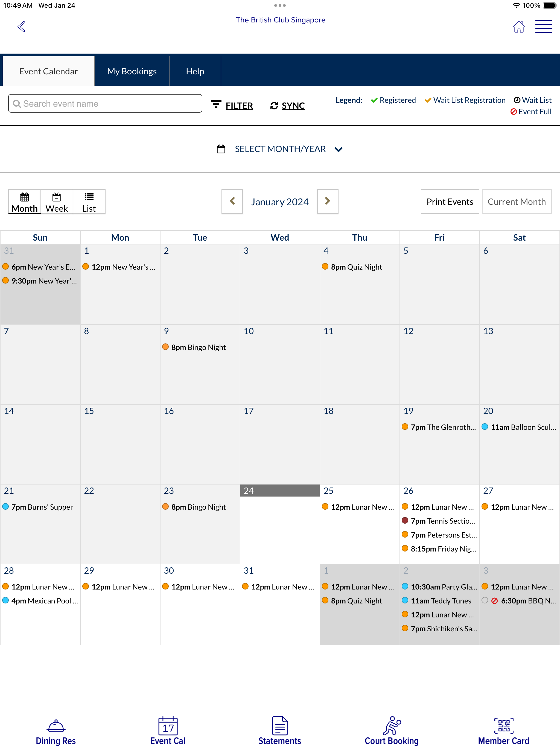Open 12pm Lunar New event on 25th
560x747 pixels.
(358, 507)
